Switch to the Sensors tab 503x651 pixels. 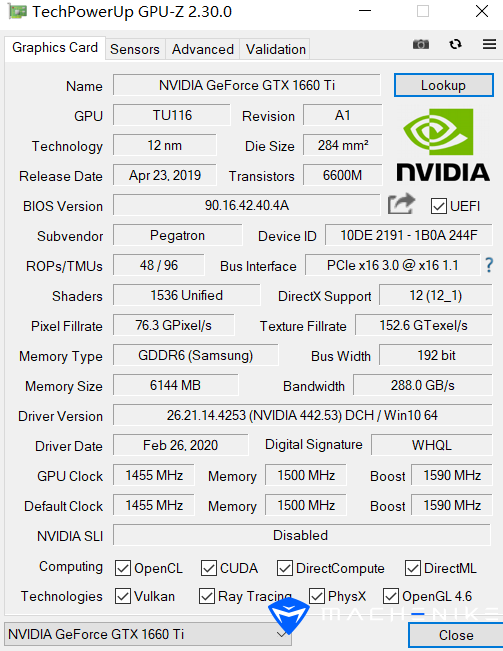pyautogui.click(x=135, y=49)
